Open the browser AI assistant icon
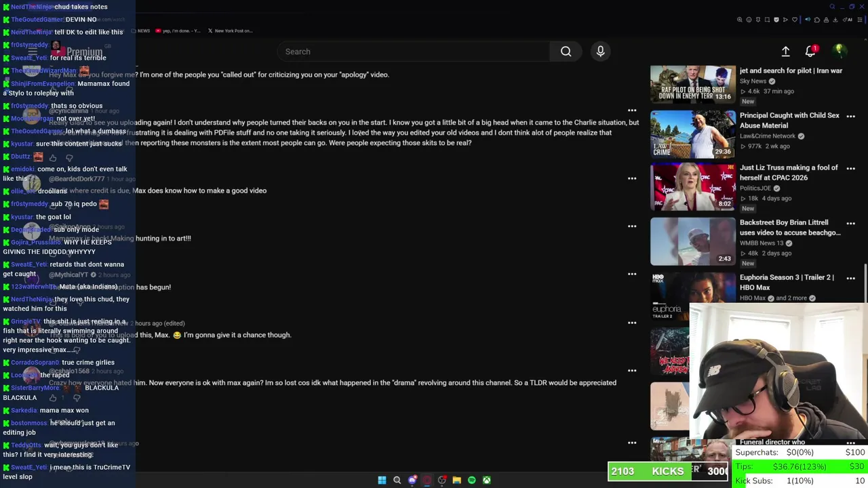Image resolution: width=868 pixels, height=488 pixels. tap(848, 20)
